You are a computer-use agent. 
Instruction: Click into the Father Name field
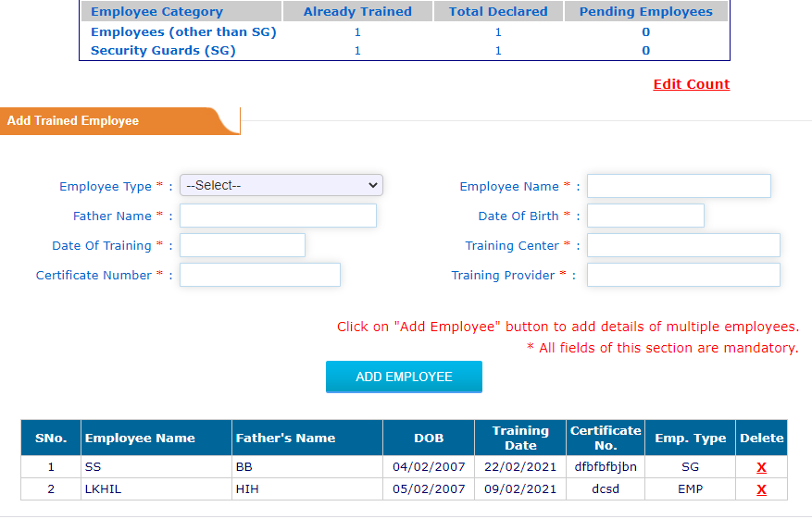point(278,216)
